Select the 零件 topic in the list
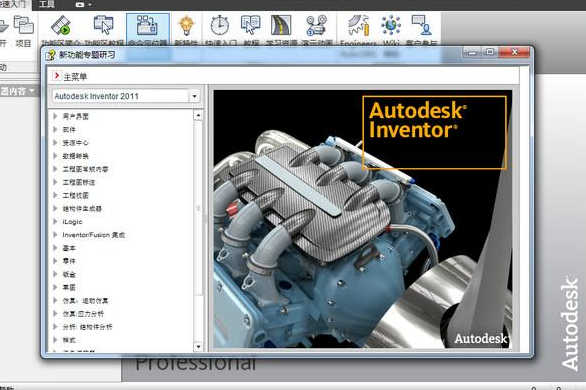Screen dimensions: 586x390 point(69,261)
